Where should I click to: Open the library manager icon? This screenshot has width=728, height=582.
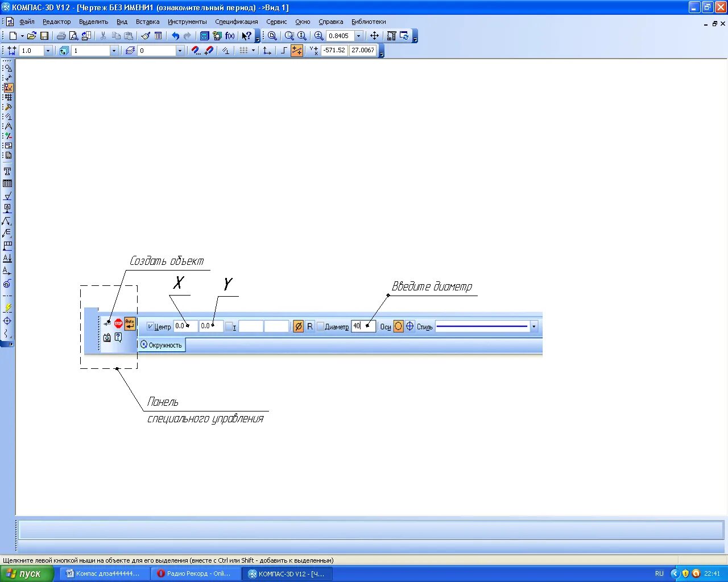coord(204,36)
